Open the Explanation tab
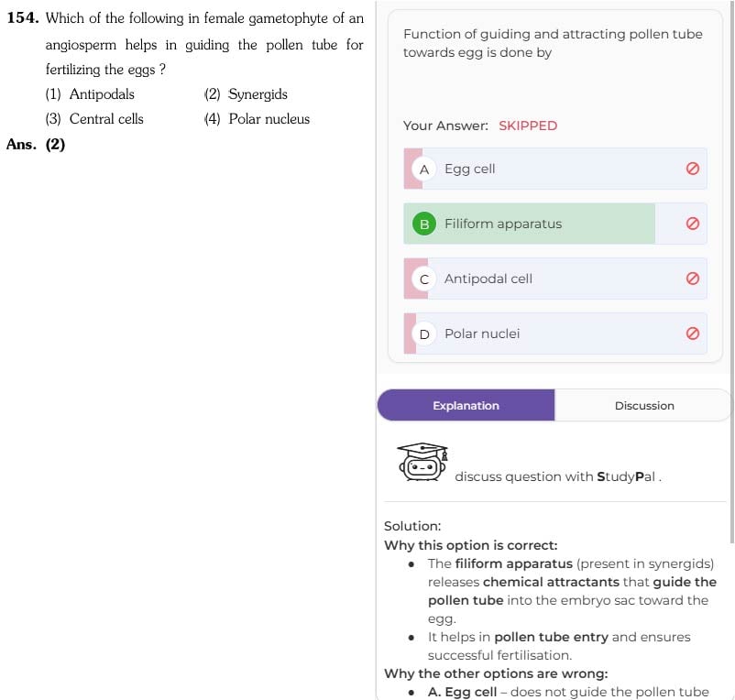This screenshot has height=700, width=735. (466, 405)
